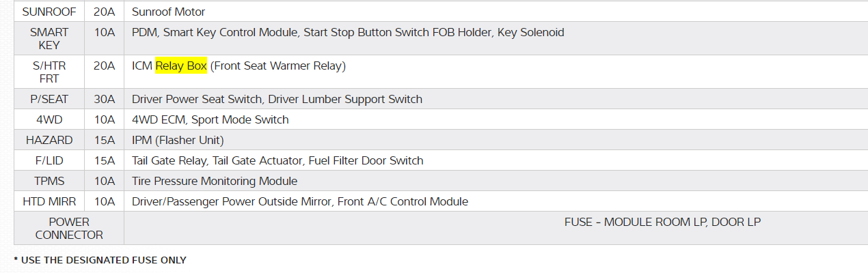Click the S/HTR FRT fuse label
Image resolution: width=868 pixels, height=273 pixels.
(x=49, y=72)
